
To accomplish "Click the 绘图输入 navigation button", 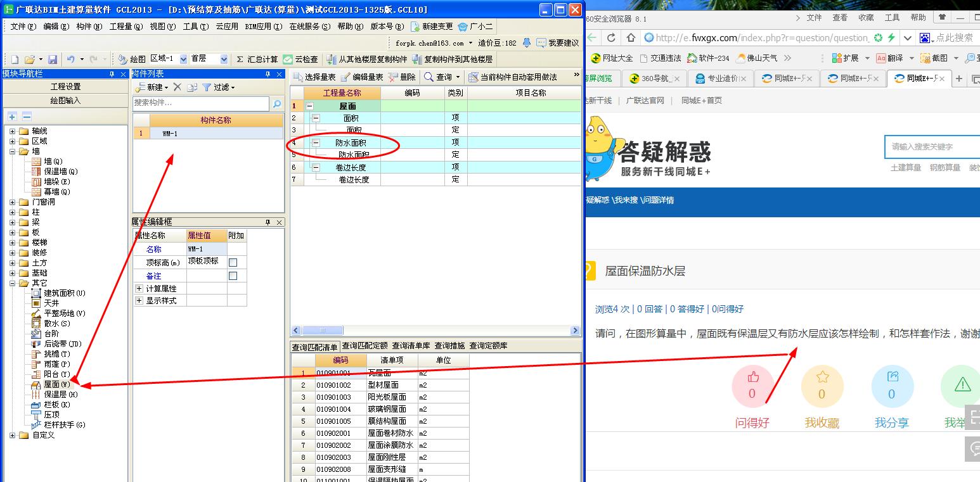I will point(66,100).
